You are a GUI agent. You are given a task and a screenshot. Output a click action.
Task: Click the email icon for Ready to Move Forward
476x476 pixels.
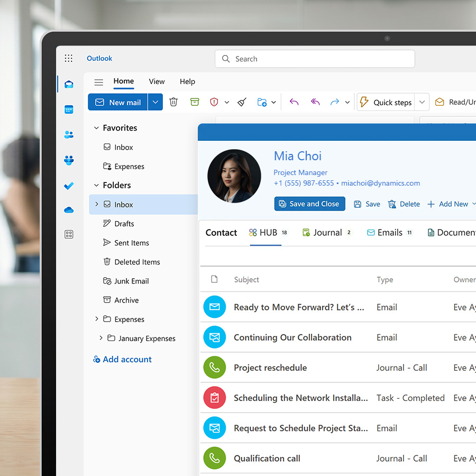pyautogui.click(x=215, y=307)
